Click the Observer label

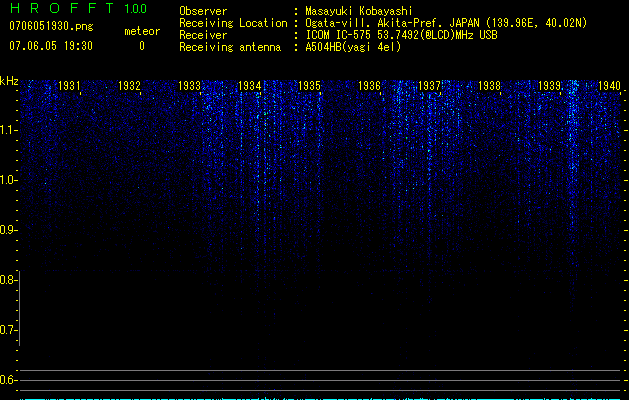203,11
